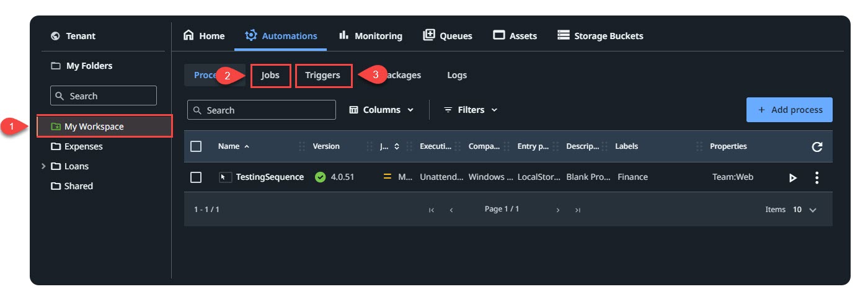Open the Filters dropdown
Image resolution: width=868 pixels, height=302 pixels.
471,110
